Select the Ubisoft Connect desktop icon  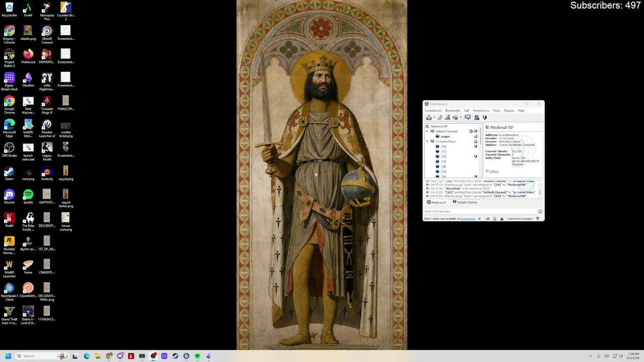click(47, 35)
